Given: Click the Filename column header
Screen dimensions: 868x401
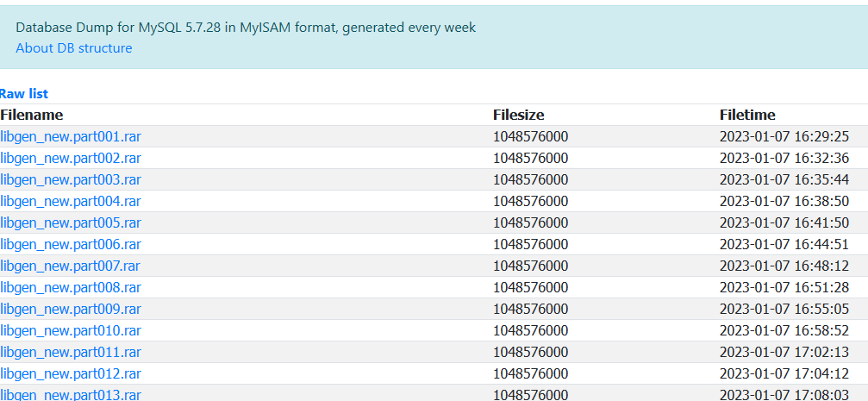Looking at the screenshot, I should click(x=32, y=115).
